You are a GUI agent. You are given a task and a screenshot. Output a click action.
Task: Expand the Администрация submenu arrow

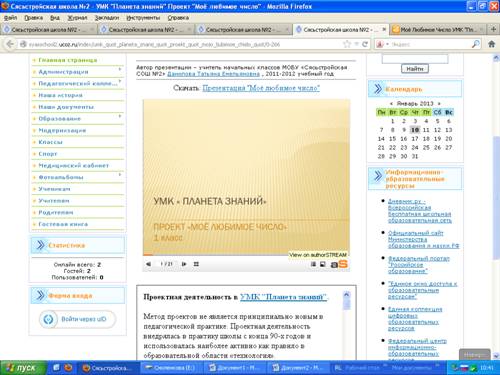coord(120,69)
